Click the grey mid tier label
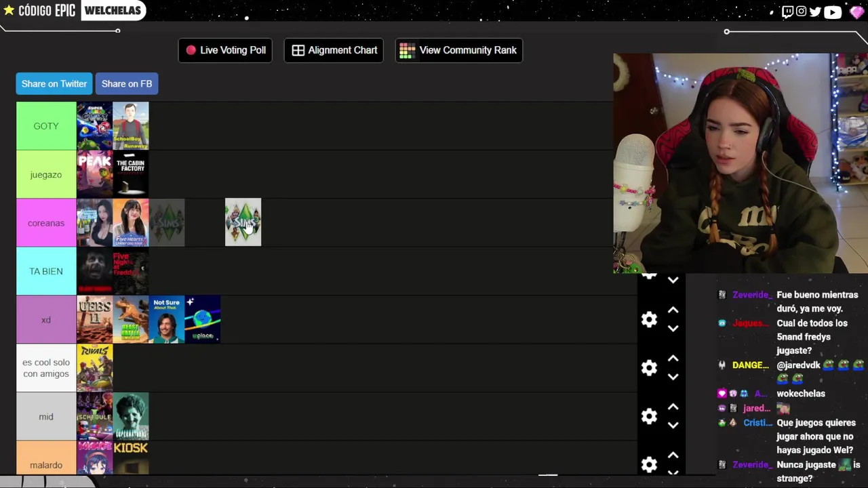868x488 pixels. coord(46,416)
